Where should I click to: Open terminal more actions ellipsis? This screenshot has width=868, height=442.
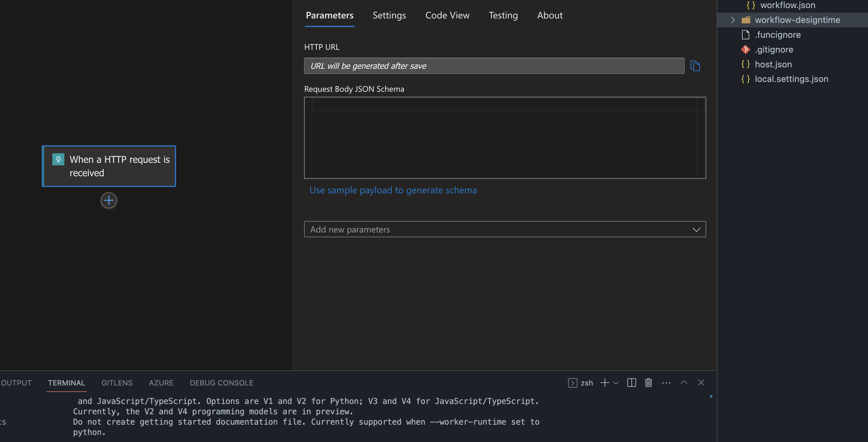click(666, 383)
